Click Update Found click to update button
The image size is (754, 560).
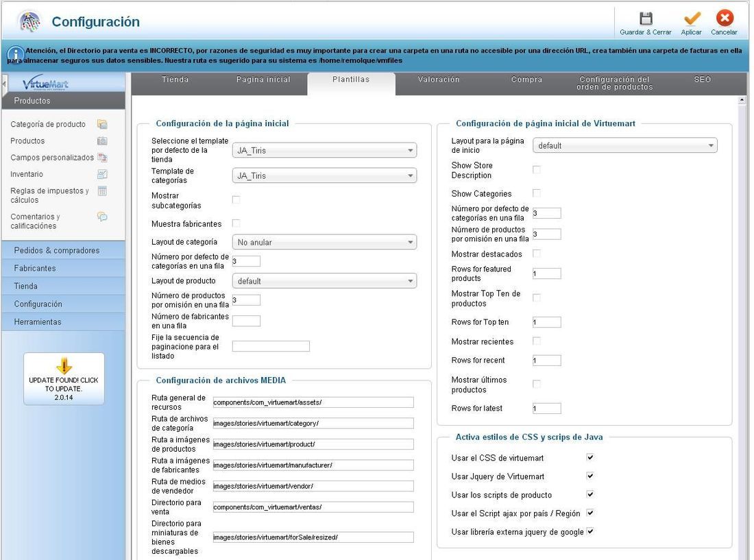pos(64,379)
